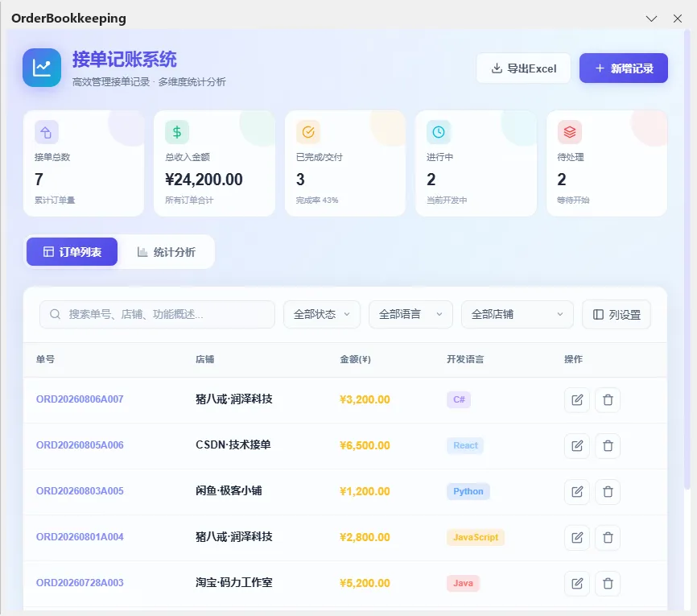Screen dimensions: 697x616
Task: Click the clock icon on 进行中 card
Action: [439, 132]
